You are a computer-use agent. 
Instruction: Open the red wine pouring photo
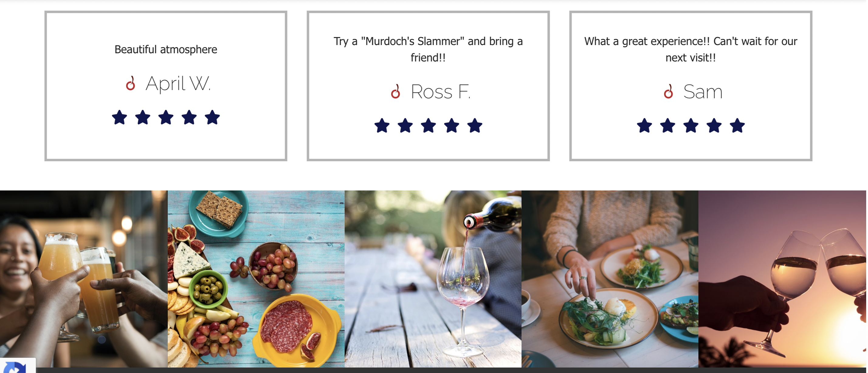[433, 279]
